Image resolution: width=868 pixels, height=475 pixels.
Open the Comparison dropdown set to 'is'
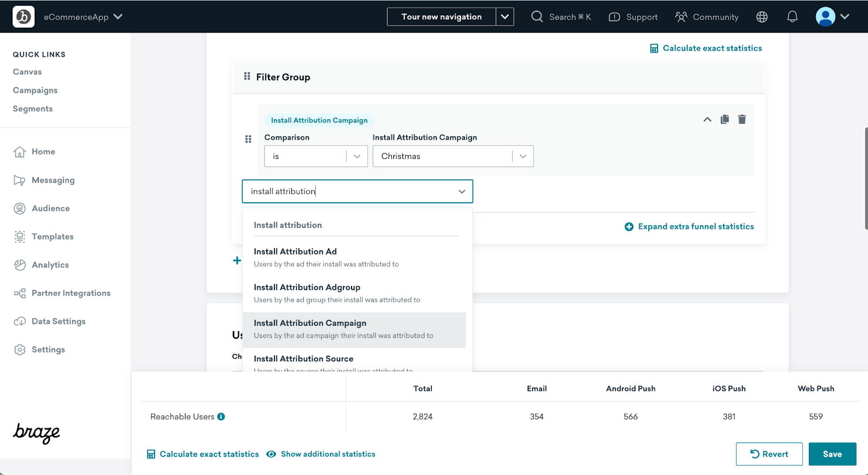point(316,156)
